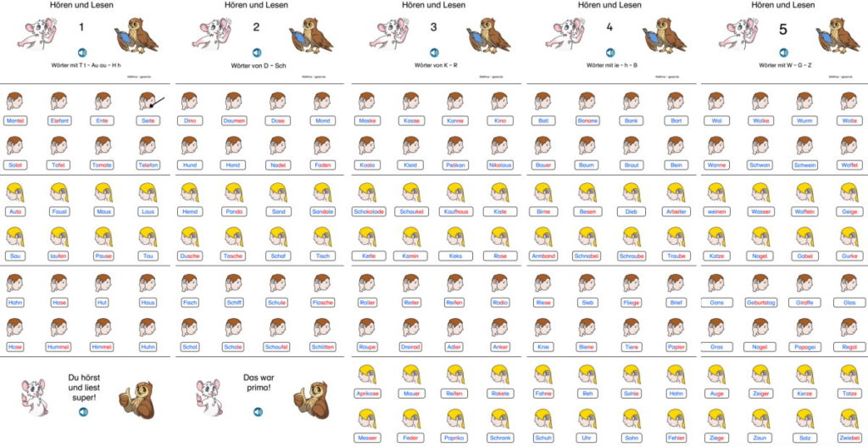This screenshot has width=868, height=447.
Task: Click the speaker icon below number 3
Action: (433, 52)
